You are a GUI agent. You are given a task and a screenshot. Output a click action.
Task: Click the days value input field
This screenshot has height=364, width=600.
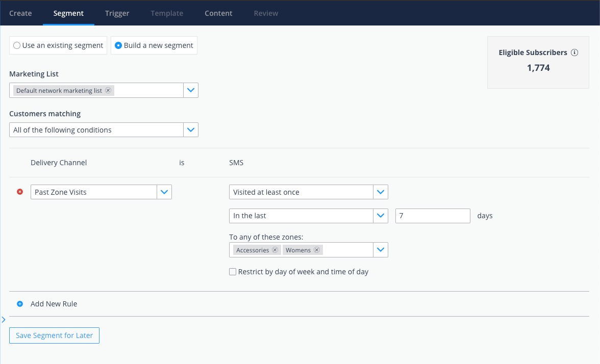(x=433, y=216)
